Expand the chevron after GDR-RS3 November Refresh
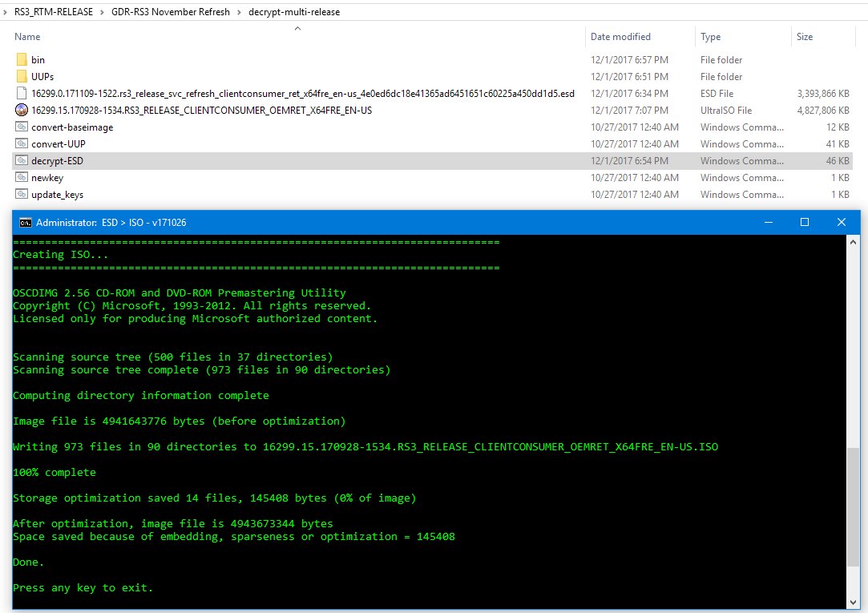 [x=239, y=11]
